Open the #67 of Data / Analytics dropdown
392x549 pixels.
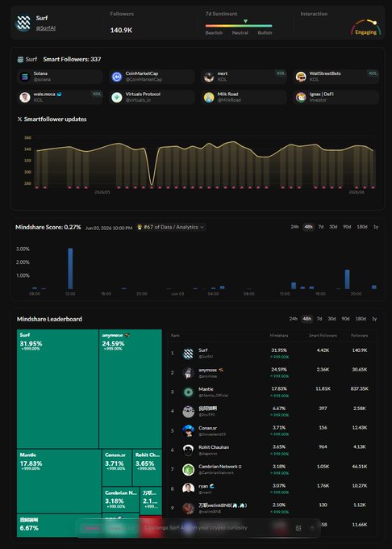[x=171, y=227]
